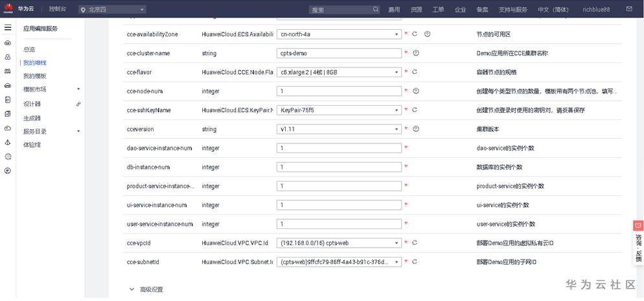644x301 pixels.
Task: Edit the product-service-instance-num field
Action: pos(339,186)
